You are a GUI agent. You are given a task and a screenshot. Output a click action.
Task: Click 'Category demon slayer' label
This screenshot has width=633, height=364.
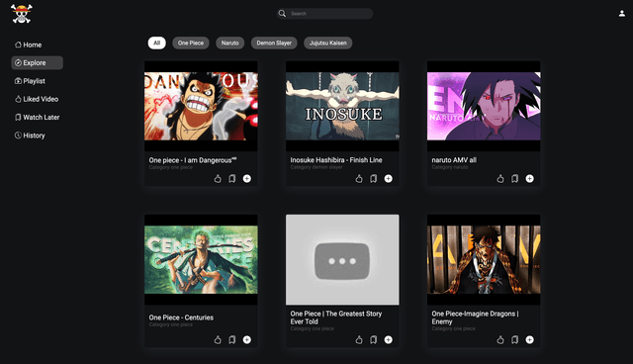[316, 167]
